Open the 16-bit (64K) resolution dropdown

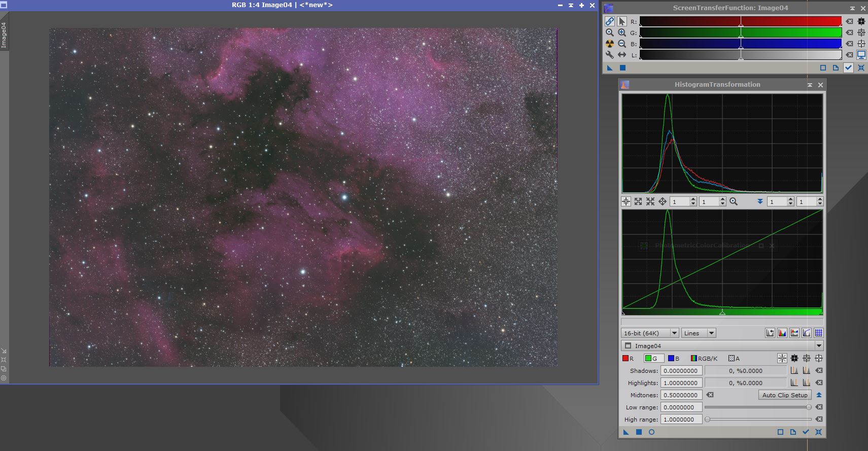(650, 333)
